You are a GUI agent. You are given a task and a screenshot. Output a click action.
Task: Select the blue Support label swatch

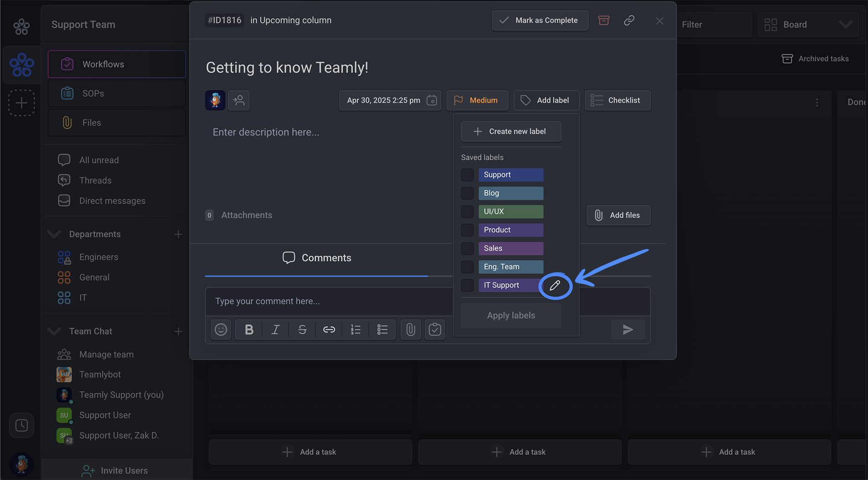pos(511,175)
